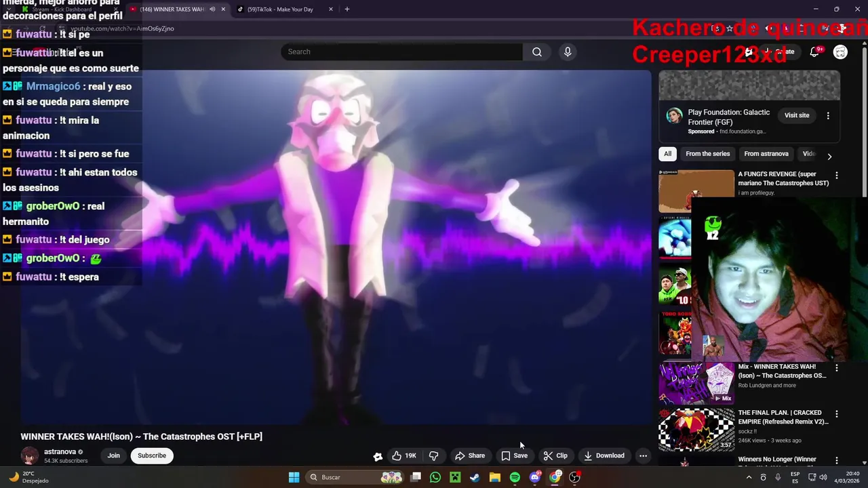
Task: Select the All filter chip
Action: tap(667, 154)
